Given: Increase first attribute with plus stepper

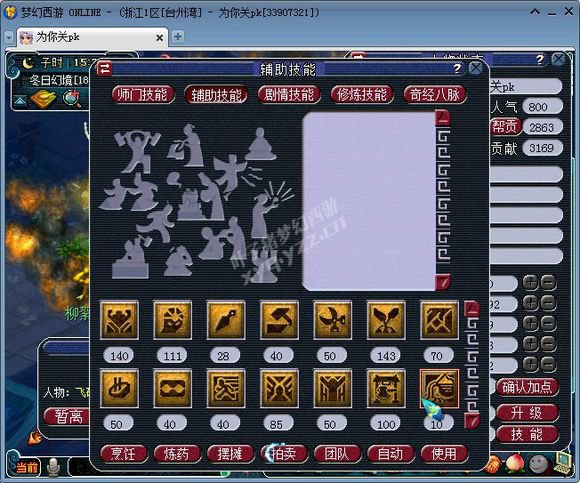Looking at the screenshot, I should tap(530, 283).
